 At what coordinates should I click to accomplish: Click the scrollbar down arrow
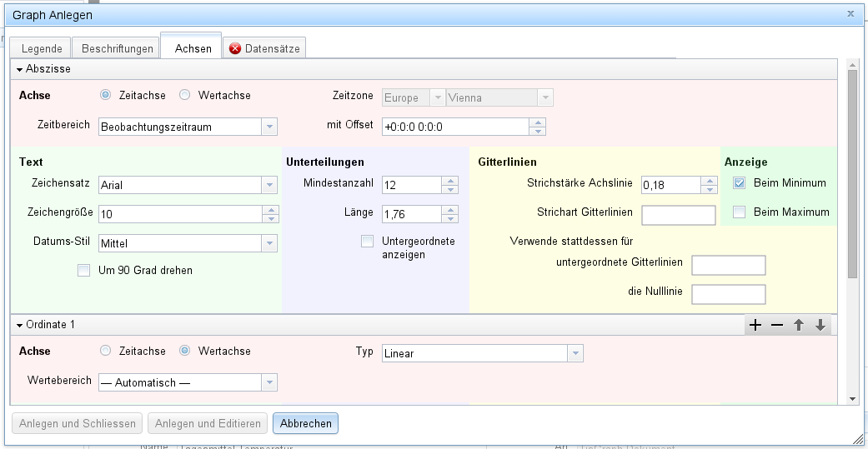(x=852, y=399)
